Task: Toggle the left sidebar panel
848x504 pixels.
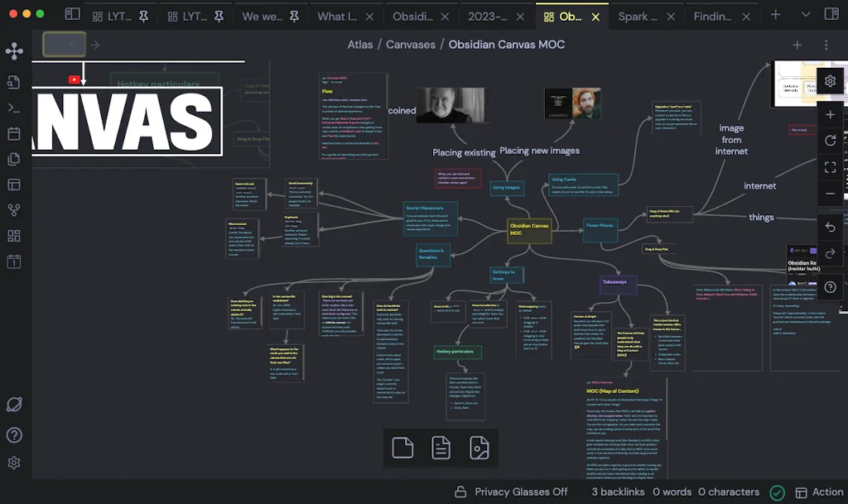Action: point(73,15)
